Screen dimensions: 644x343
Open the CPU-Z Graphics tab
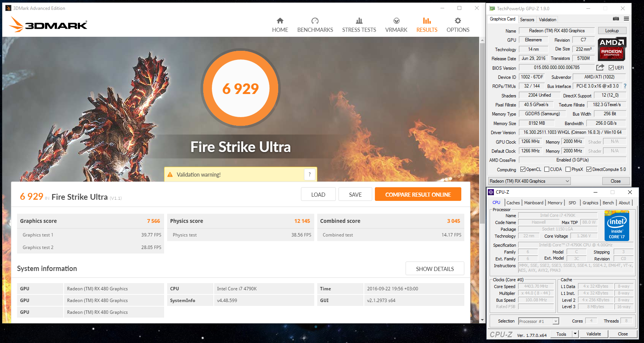coord(590,203)
